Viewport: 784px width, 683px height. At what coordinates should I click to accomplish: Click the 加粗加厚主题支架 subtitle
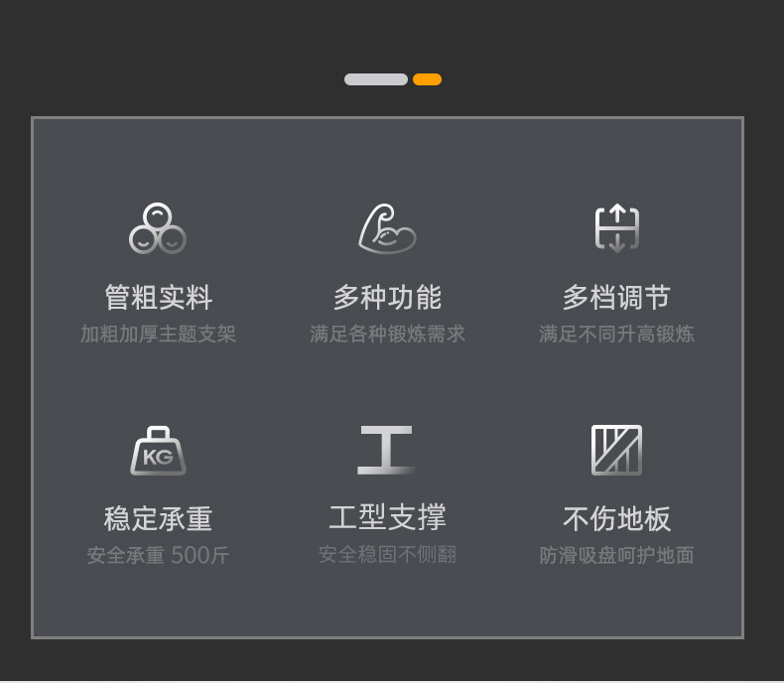coord(158,334)
